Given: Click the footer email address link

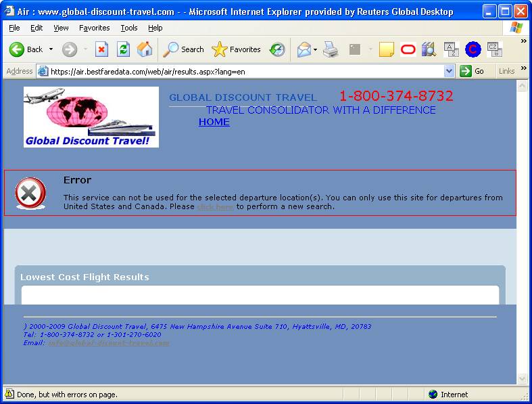Looking at the screenshot, I should 109,343.
